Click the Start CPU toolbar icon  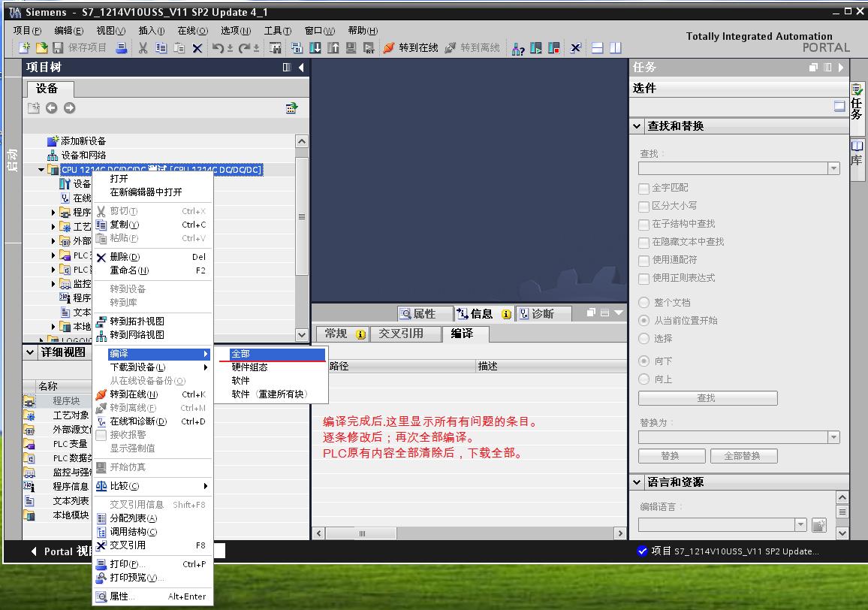pos(536,48)
